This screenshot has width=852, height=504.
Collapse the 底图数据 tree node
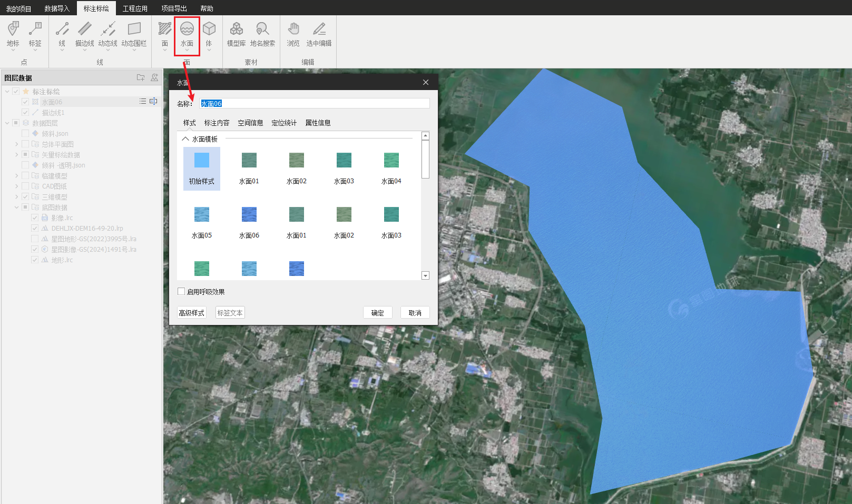(x=16, y=207)
